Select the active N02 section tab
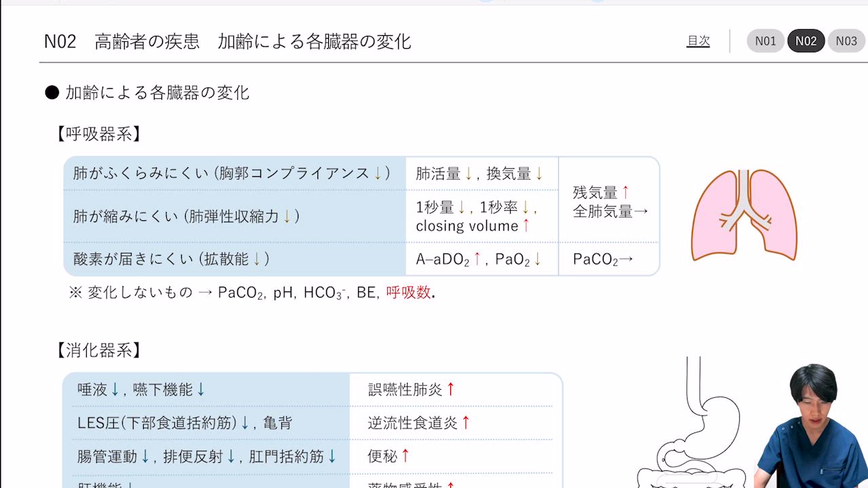 point(806,41)
